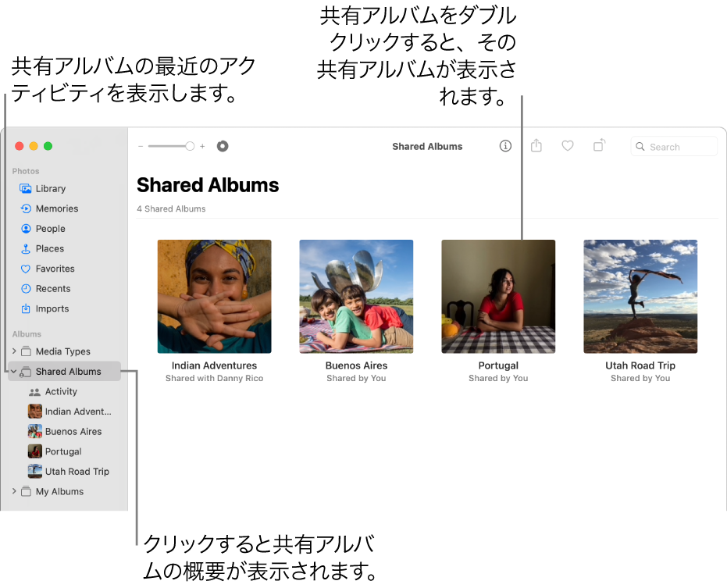Viewport: 727px width, 588px height.
Task: Open the Portugal shared album thumbnail
Action: pyautogui.click(x=498, y=297)
